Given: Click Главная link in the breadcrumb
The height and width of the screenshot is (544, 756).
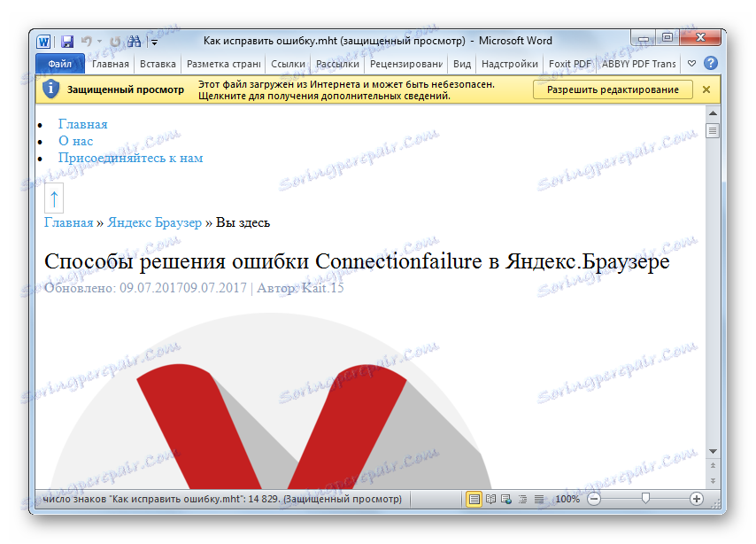Looking at the screenshot, I should [x=68, y=222].
